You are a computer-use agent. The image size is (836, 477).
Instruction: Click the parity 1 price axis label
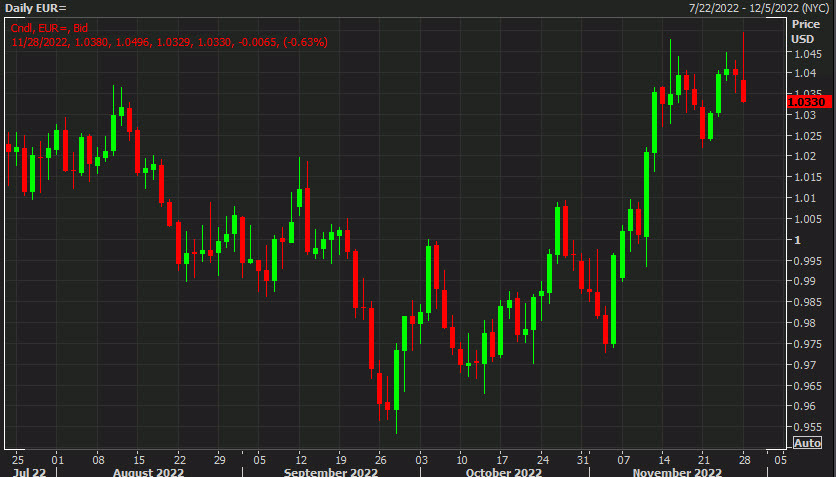[x=798, y=240]
